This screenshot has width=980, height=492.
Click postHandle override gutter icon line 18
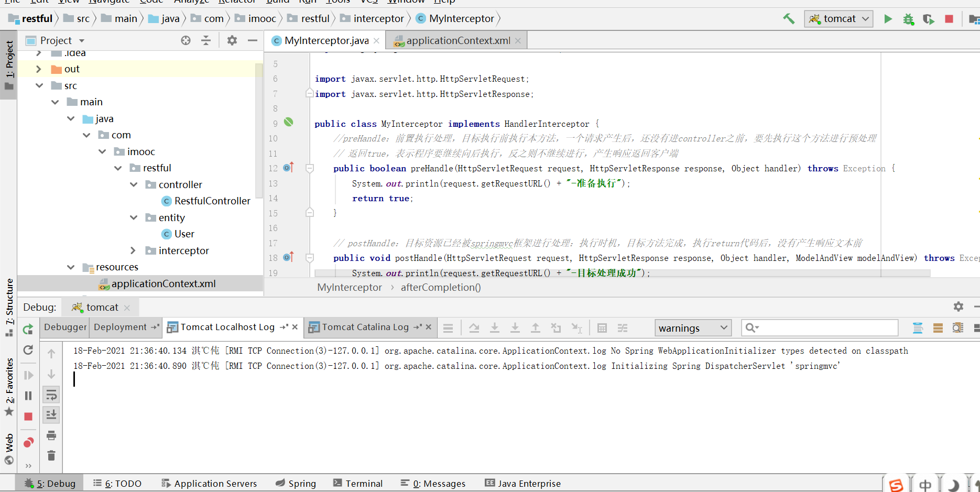288,257
